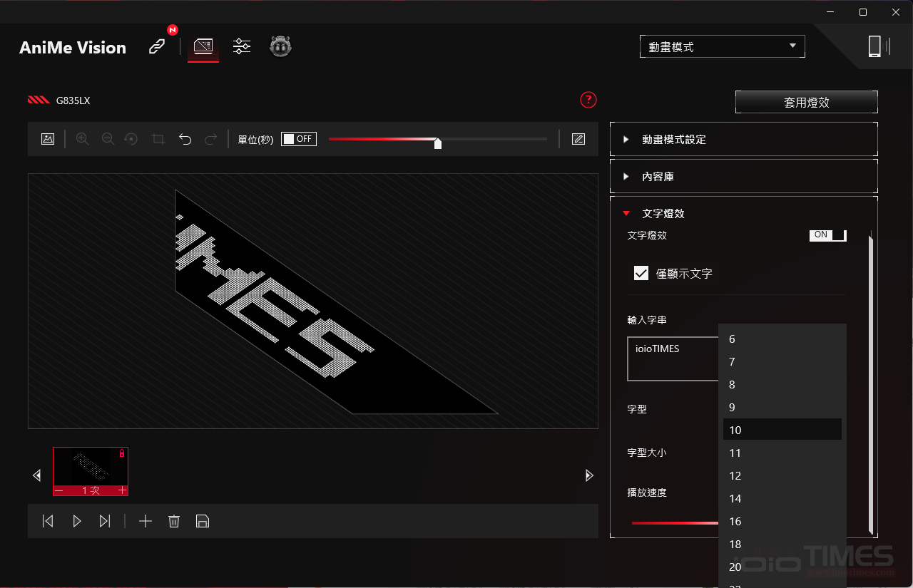Decrease frame repeat count with minus

59,490
